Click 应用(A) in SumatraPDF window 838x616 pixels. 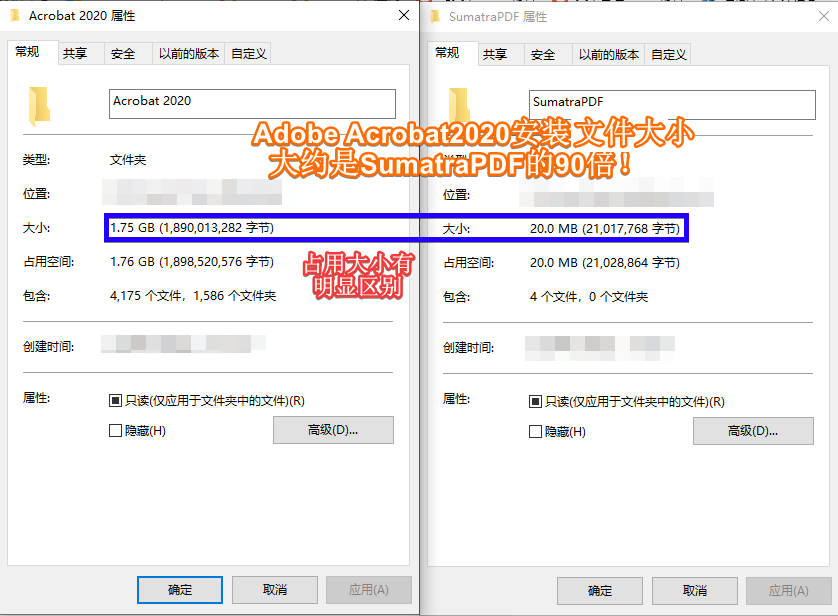789,591
